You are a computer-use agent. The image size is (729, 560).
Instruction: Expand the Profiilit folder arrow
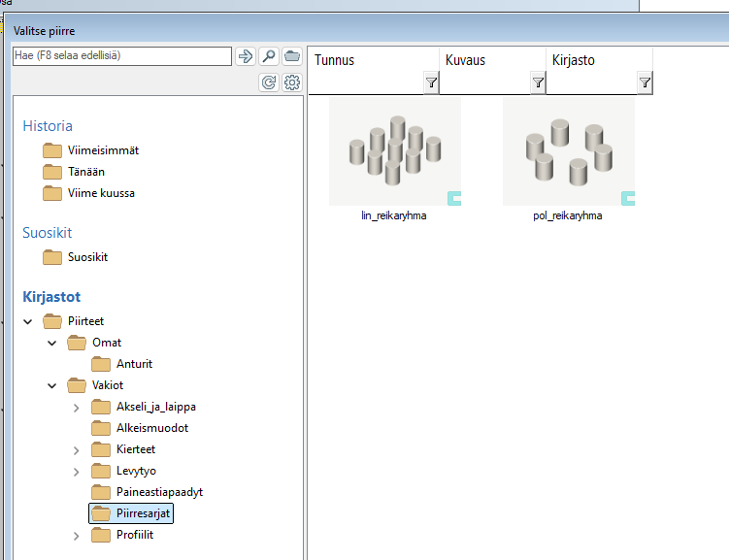point(77,535)
